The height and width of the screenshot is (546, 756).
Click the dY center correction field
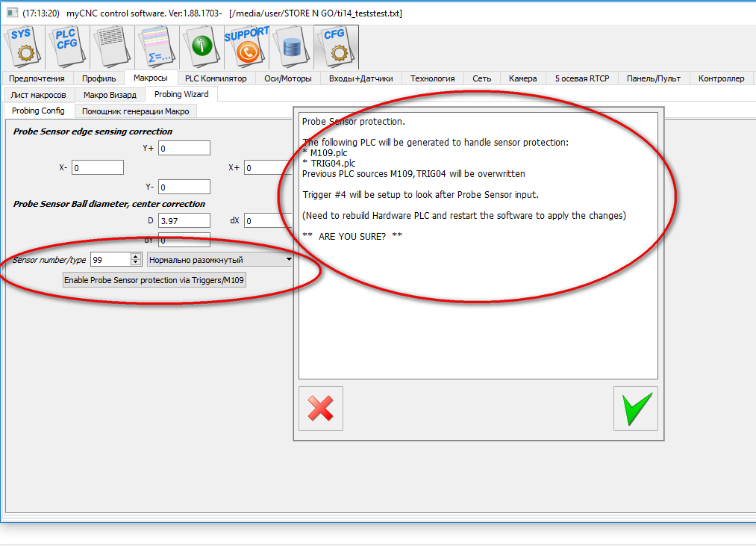[x=184, y=240]
